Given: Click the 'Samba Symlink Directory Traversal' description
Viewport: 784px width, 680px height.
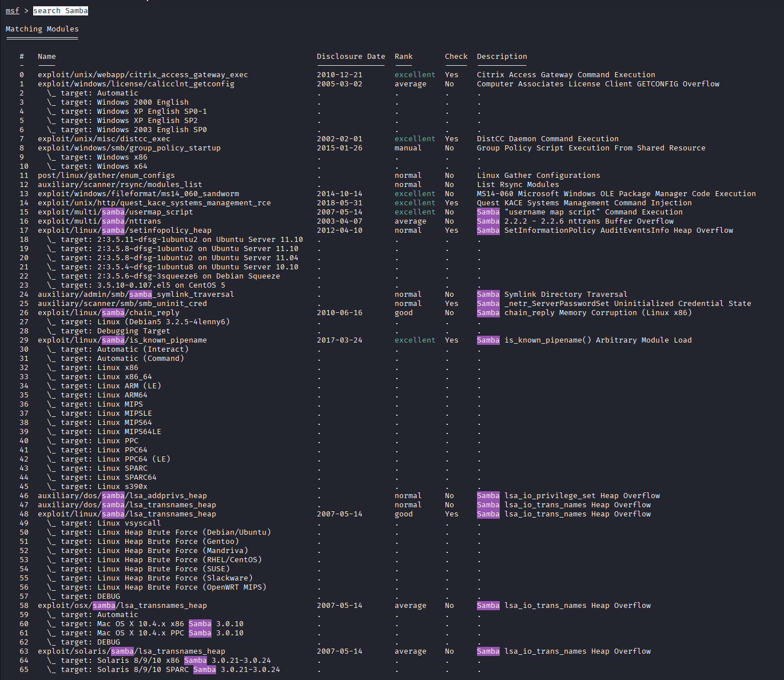Looking at the screenshot, I should point(552,295).
